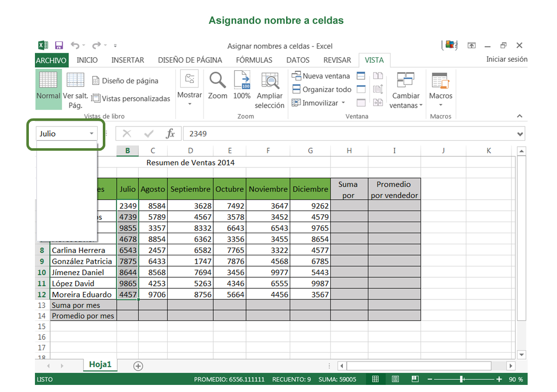Open the FÓRMULAS tab

pos(254,60)
